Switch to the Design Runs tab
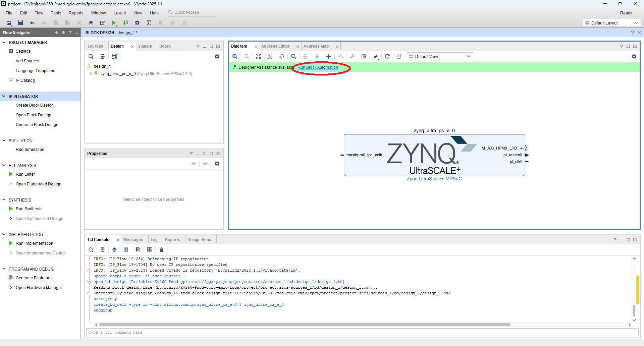 [x=199, y=240]
